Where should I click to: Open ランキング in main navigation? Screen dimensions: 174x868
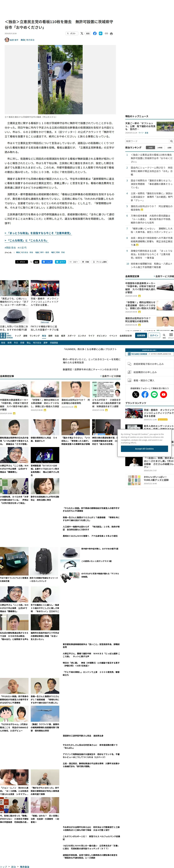[35, 336]
